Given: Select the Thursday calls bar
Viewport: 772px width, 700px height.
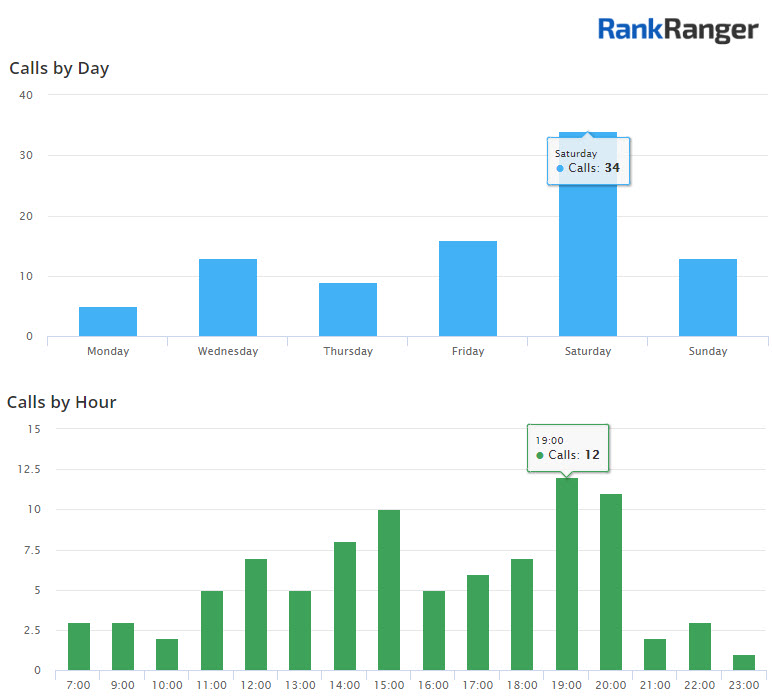Looking at the screenshot, I should 348,310.
